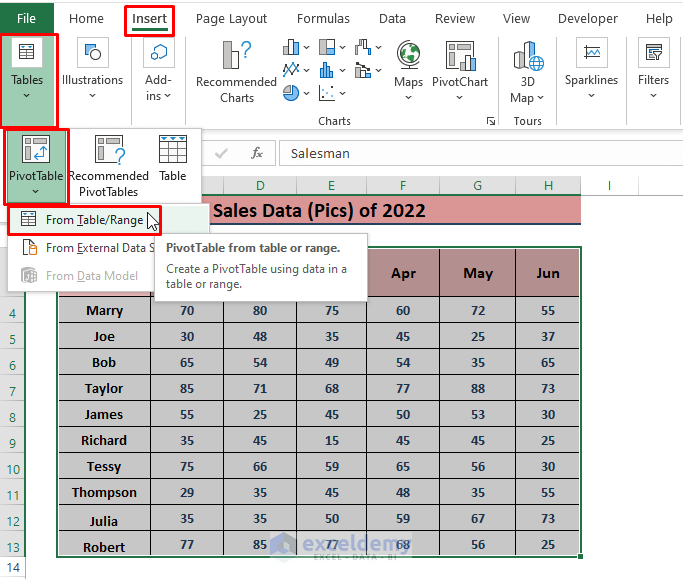This screenshot has height=579, width=683.
Task: Select Robert's cell in row 13
Action: (104, 544)
